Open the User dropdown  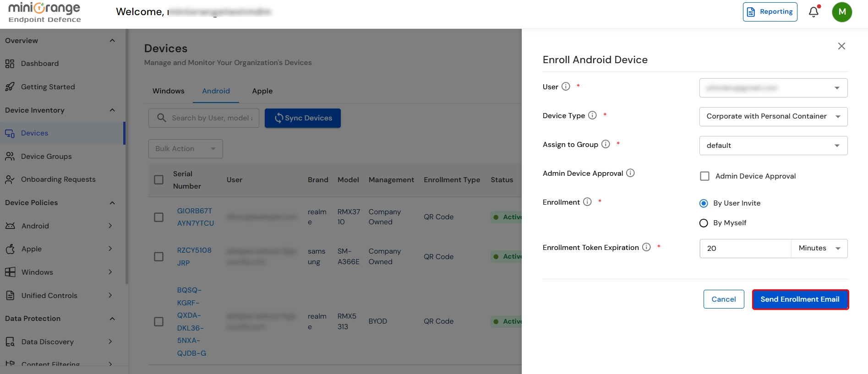[773, 88]
